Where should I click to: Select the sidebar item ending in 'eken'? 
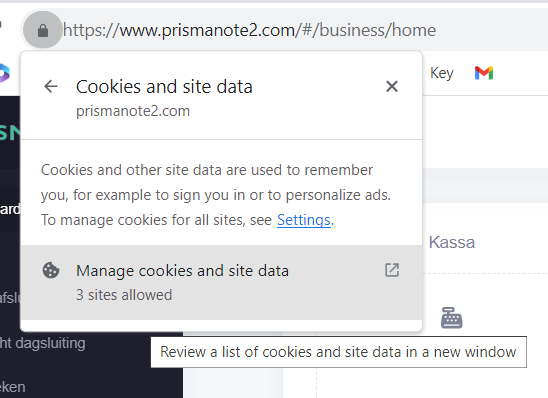click(13, 387)
